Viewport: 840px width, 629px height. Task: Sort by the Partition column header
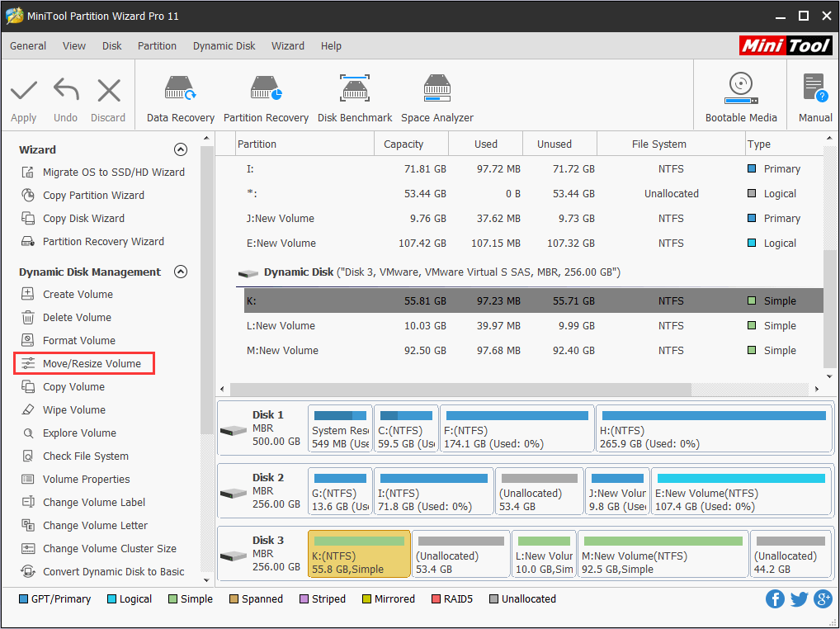(x=304, y=144)
